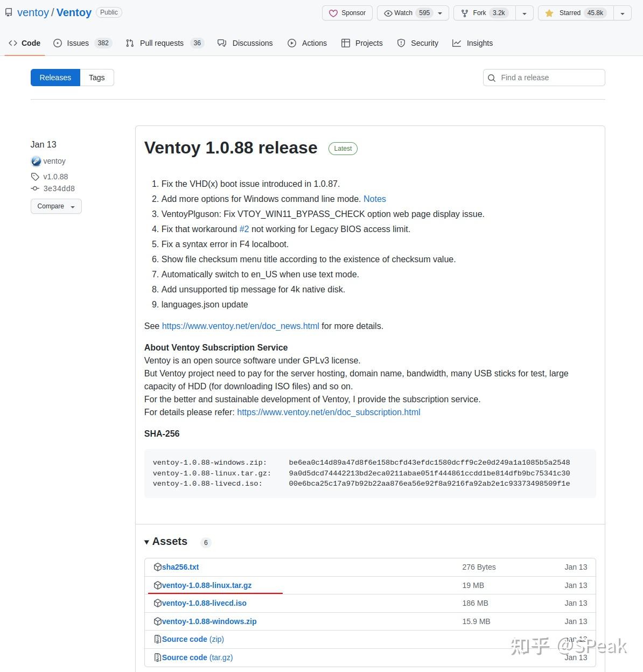This screenshot has width=643, height=672.
Task: Click the v1.0.88 tag icon
Action: pos(35,177)
